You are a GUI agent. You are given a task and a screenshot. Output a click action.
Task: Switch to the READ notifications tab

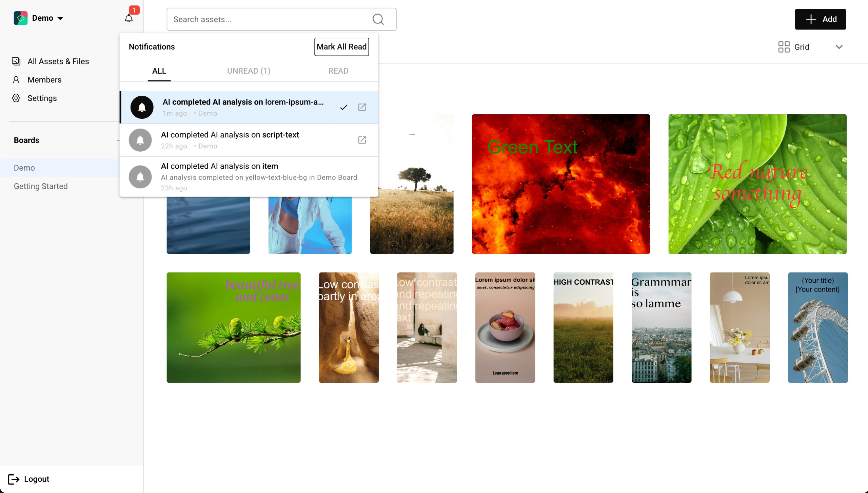click(338, 71)
